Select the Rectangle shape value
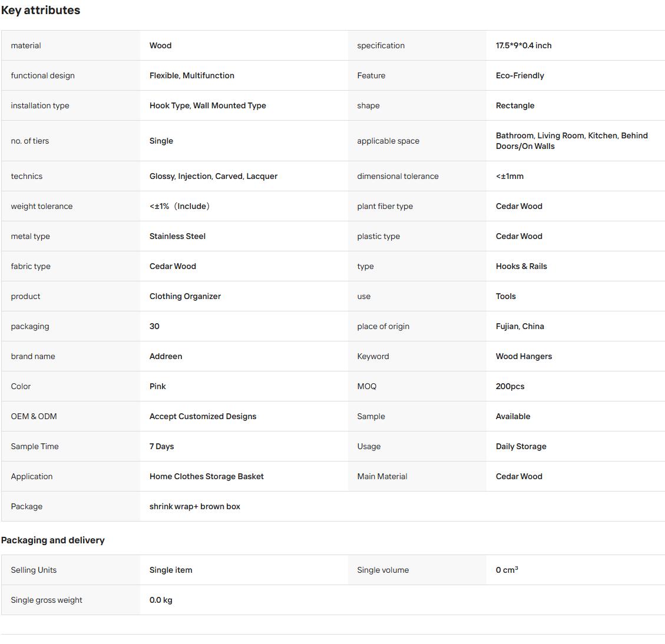 coord(515,105)
